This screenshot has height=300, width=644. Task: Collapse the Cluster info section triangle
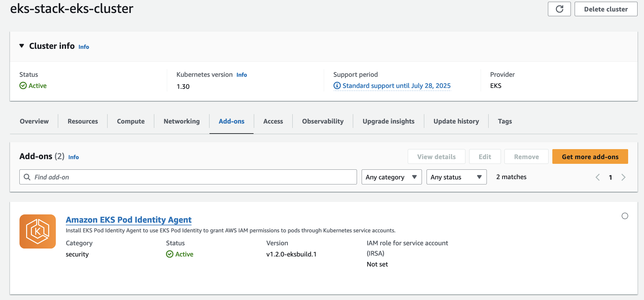click(x=22, y=46)
